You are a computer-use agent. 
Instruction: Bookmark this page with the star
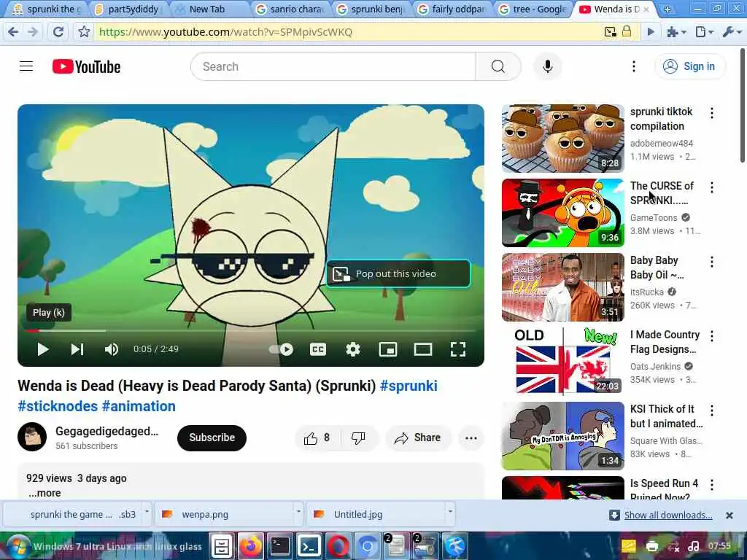coord(85,32)
